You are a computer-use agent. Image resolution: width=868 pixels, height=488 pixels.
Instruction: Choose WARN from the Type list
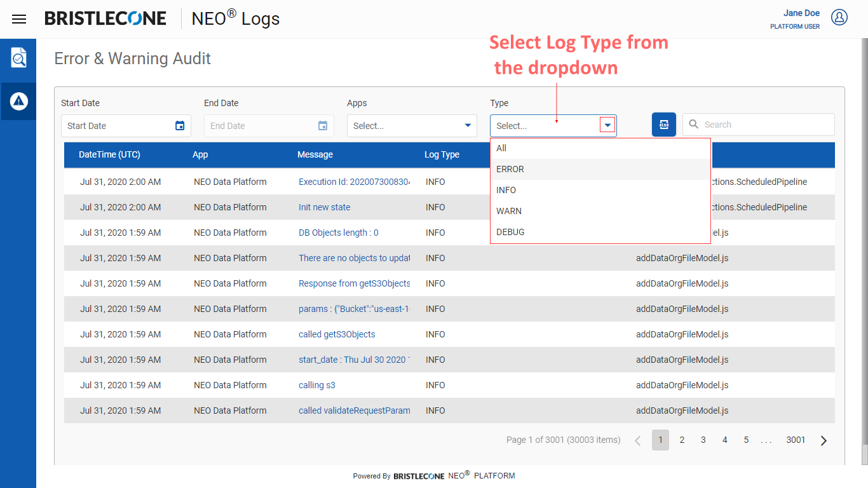click(509, 211)
